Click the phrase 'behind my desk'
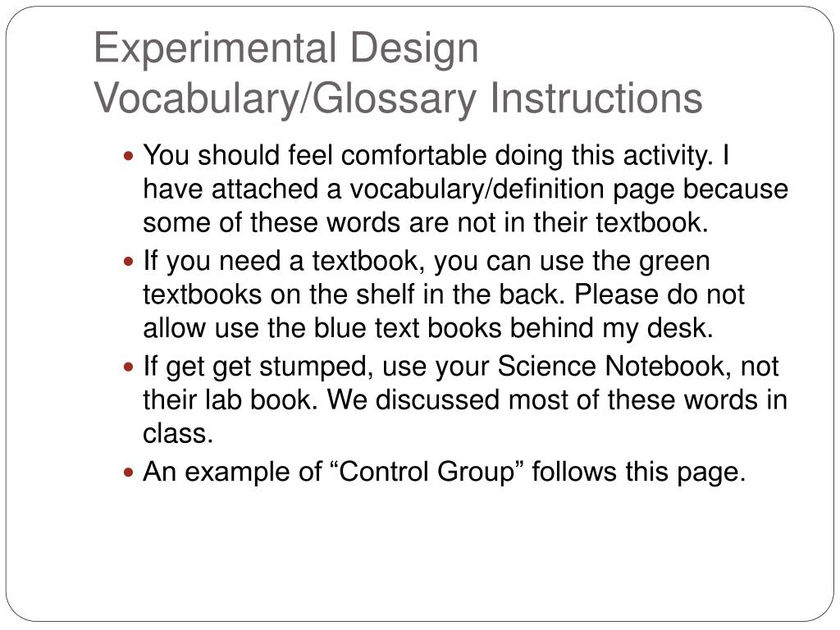Screen dimensions: 840x630 click(x=611, y=328)
